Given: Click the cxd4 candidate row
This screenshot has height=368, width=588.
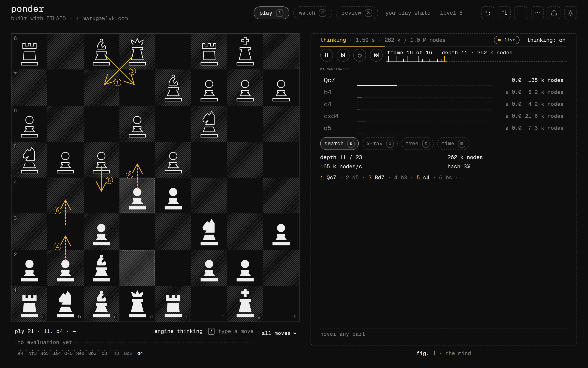Looking at the screenshot, I should 444,117.
